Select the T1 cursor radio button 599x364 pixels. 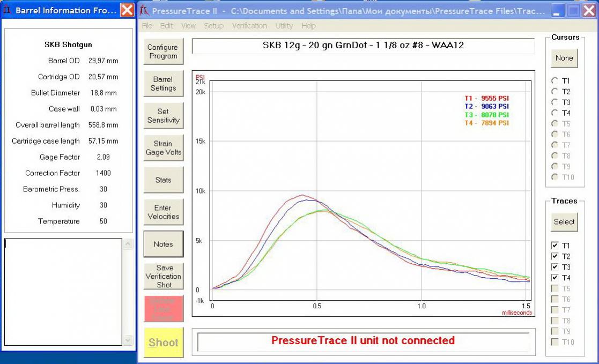pos(555,81)
